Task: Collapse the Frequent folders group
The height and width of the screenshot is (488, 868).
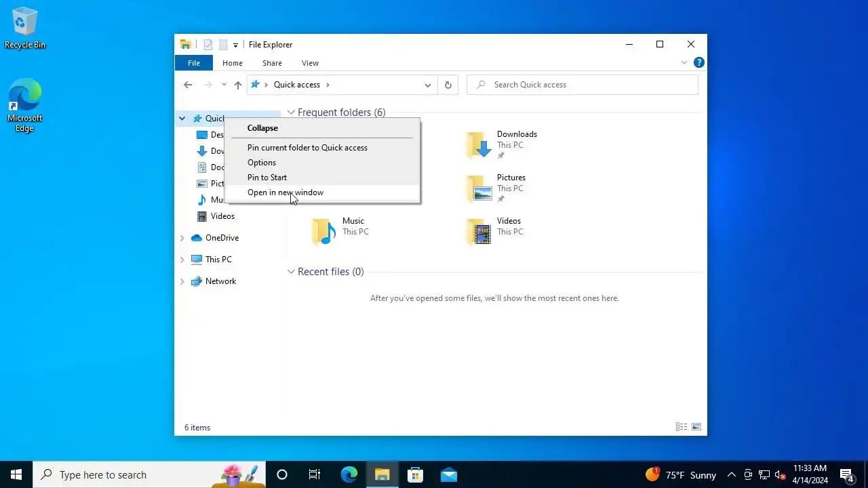Action: [x=291, y=113]
